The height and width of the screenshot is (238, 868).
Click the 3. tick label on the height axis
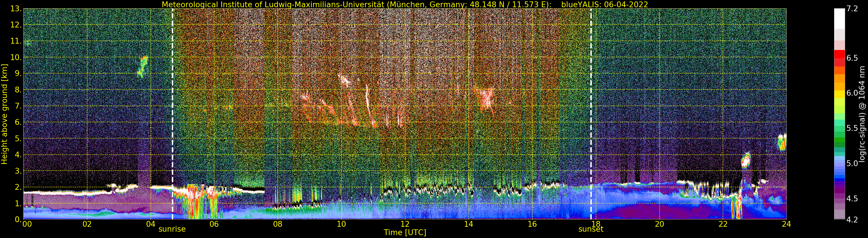pyautogui.click(x=18, y=171)
